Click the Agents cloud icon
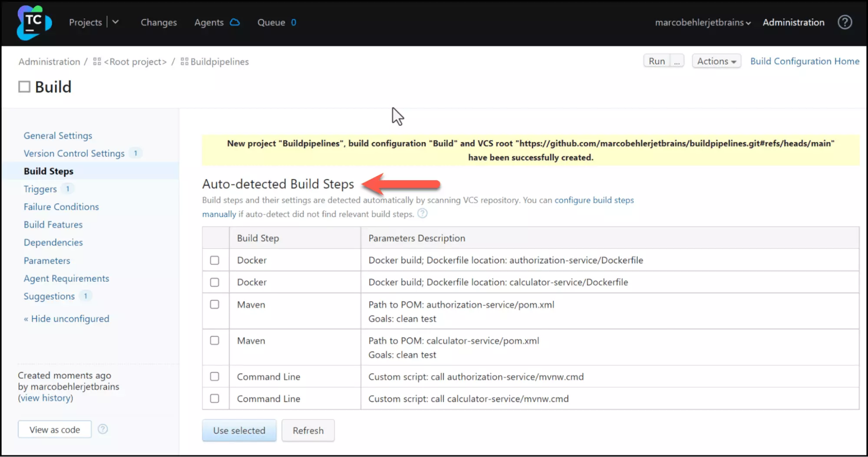The width and height of the screenshot is (868, 457). click(x=234, y=22)
